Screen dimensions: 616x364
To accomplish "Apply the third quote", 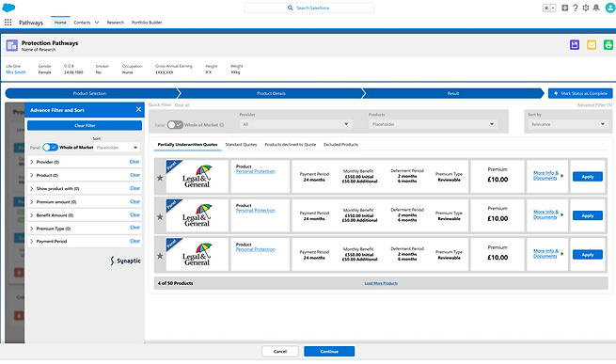I will point(588,255).
